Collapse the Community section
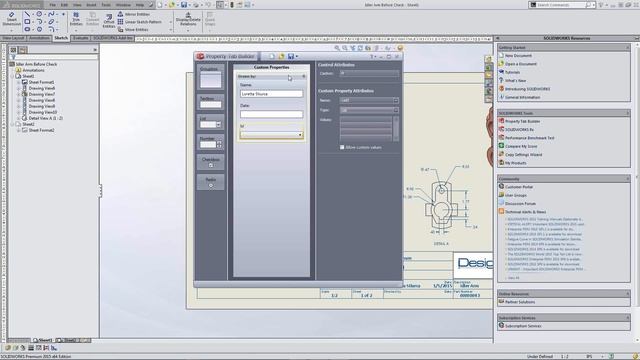The height and width of the screenshot is (360, 640). (627, 179)
